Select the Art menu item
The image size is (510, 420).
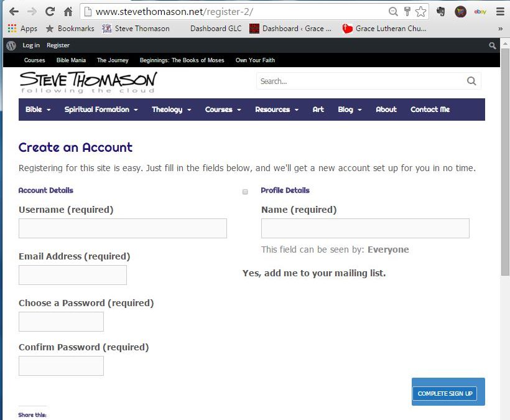pos(318,110)
